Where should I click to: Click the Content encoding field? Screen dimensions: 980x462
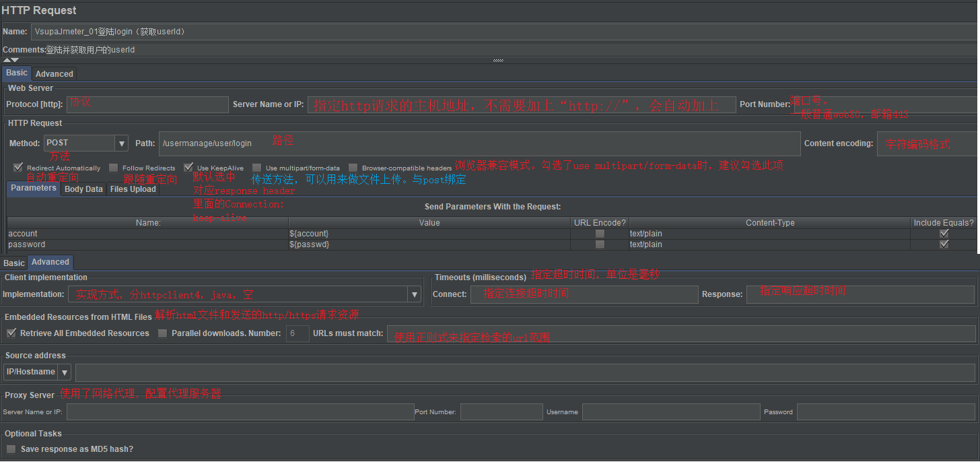(927, 143)
